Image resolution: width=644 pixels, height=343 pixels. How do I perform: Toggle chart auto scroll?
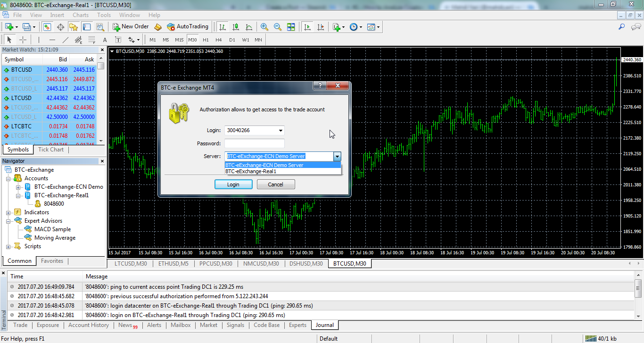(307, 27)
